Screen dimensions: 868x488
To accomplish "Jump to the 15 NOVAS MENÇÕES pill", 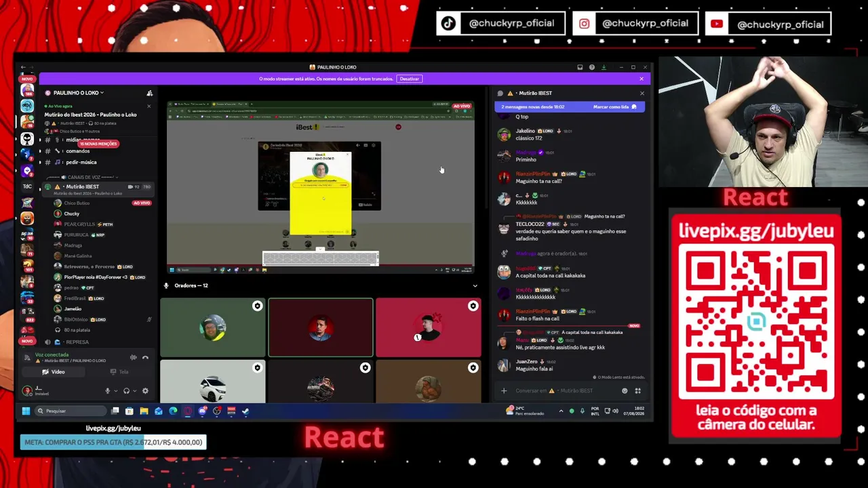I will [98, 144].
